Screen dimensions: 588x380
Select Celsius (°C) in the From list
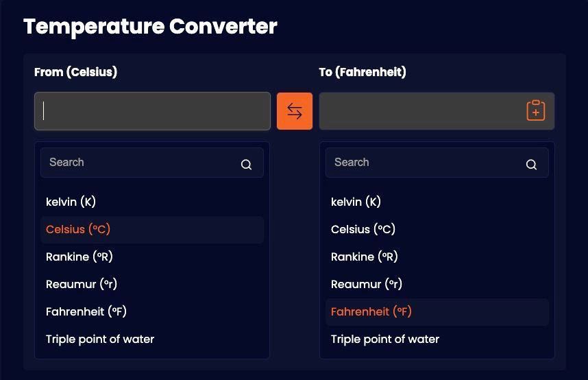tap(152, 229)
